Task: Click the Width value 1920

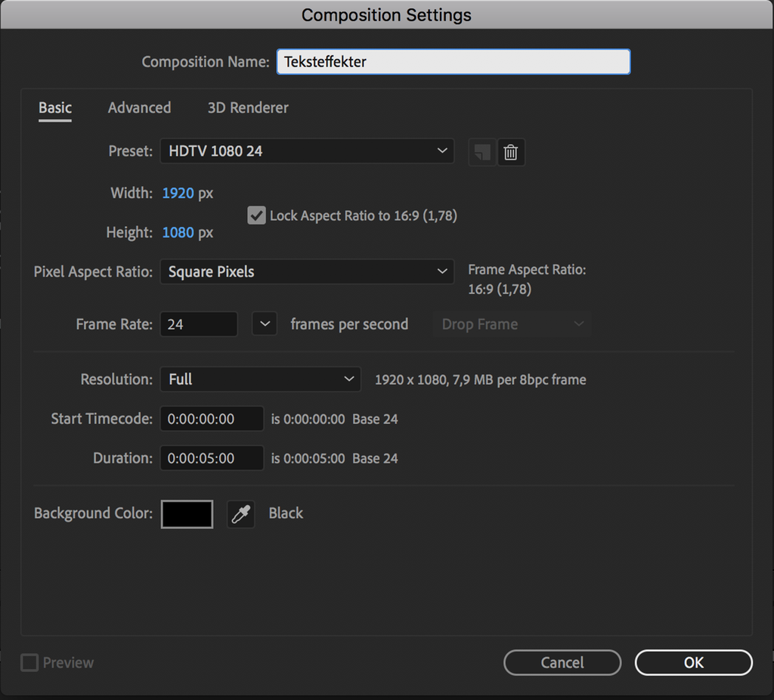Action: click(178, 193)
